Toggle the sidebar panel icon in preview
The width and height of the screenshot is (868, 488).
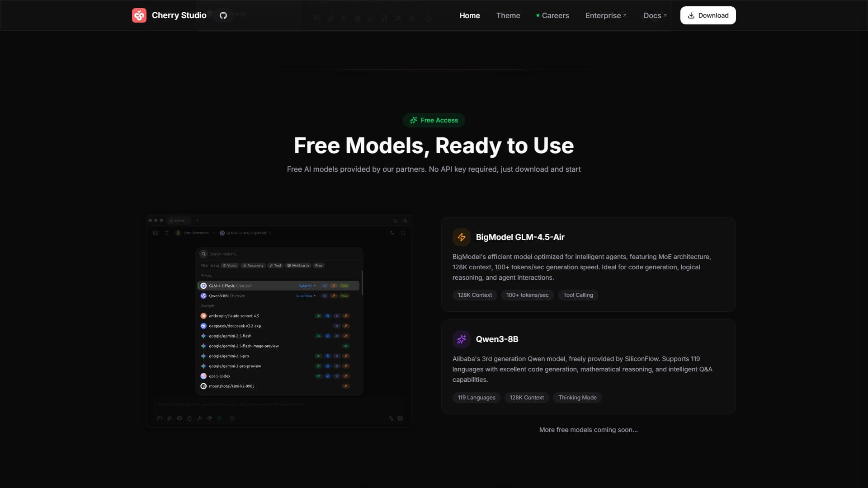pos(156,233)
